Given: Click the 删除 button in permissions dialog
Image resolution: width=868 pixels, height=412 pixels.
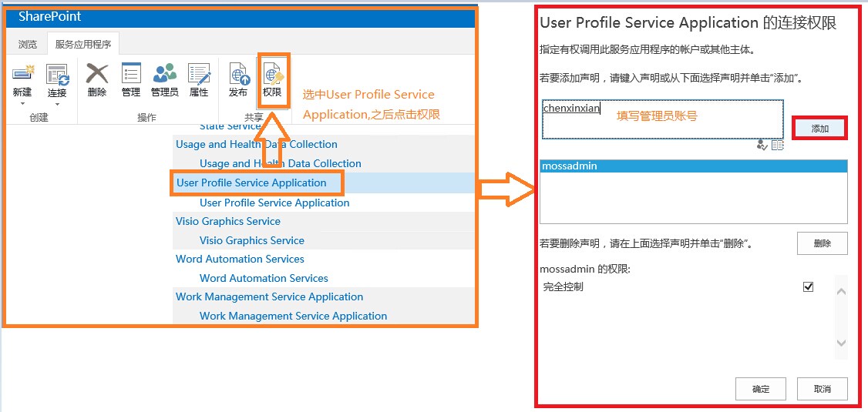Looking at the screenshot, I should click(822, 243).
